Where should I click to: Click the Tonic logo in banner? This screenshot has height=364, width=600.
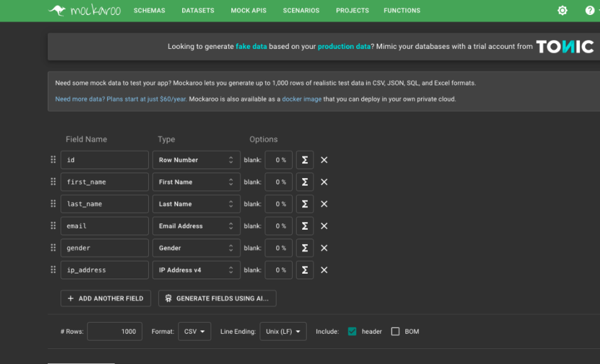point(565,46)
